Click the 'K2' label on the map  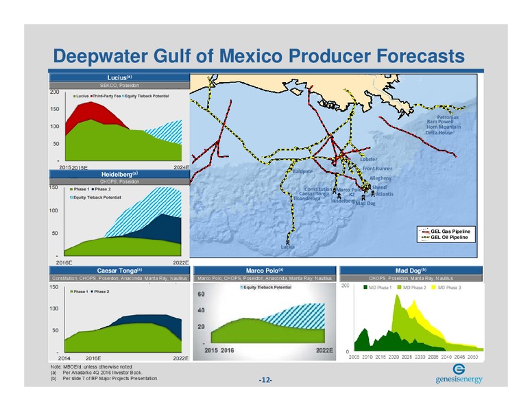pos(352,195)
